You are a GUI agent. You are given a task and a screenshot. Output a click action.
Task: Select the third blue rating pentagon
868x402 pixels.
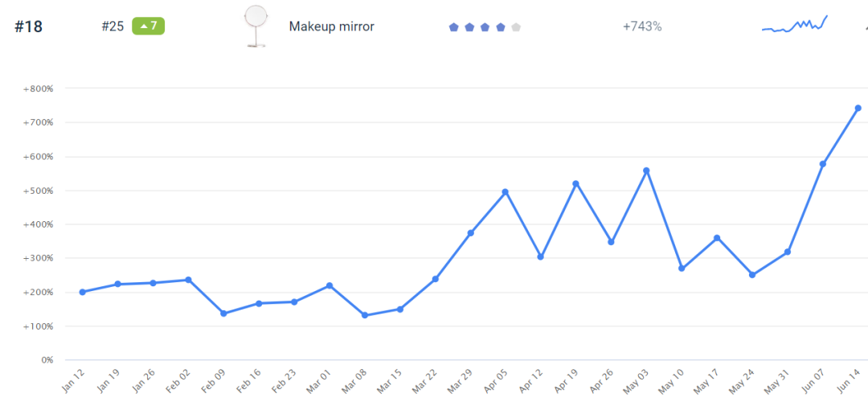point(485,27)
